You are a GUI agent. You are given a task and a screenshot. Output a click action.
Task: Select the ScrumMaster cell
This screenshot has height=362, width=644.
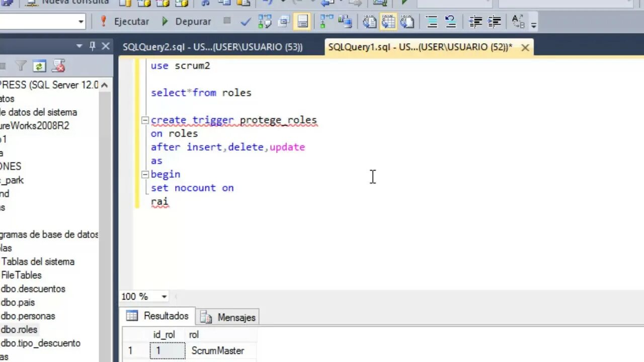[x=221, y=350]
